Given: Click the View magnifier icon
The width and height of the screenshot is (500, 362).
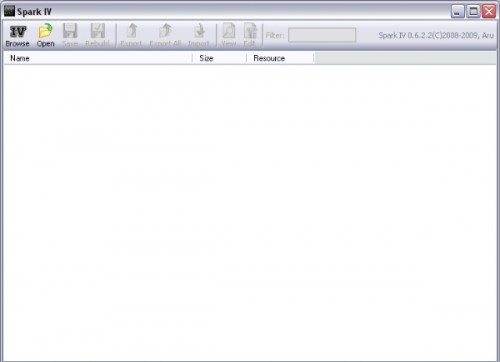Looking at the screenshot, I should [x=229, y=31].
